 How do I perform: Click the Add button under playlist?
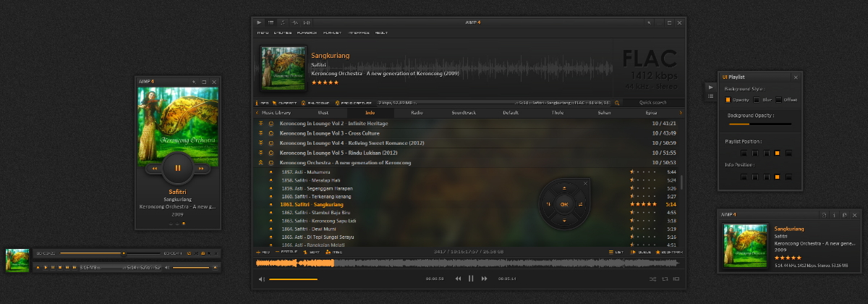pos(264,251)
